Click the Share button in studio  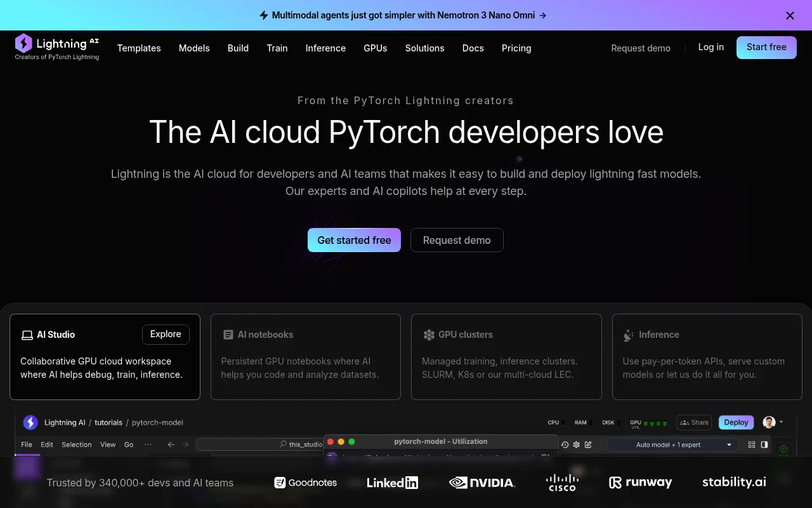(x=694, y=422)
